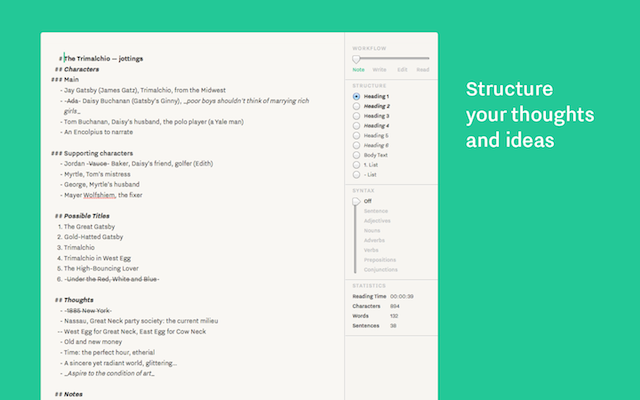Highlight Conjunctions syntax option
This screenshot has height=400, width=640.
pos(381,270)
